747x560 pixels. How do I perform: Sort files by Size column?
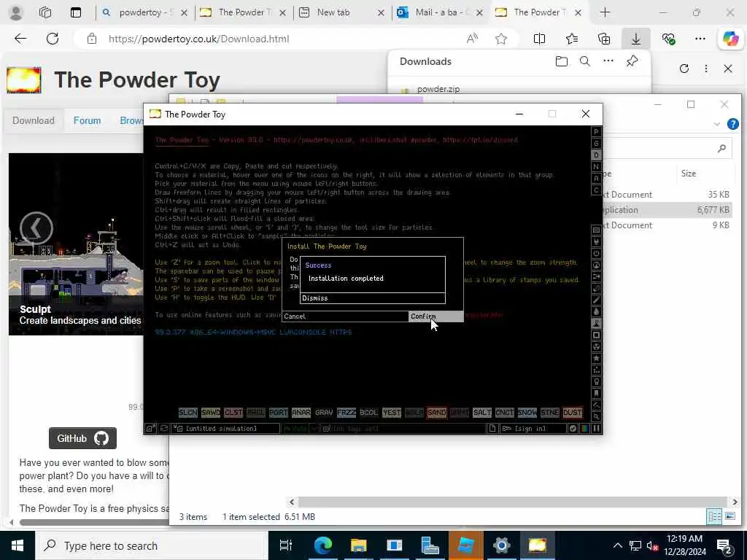(x=689, y=174)
